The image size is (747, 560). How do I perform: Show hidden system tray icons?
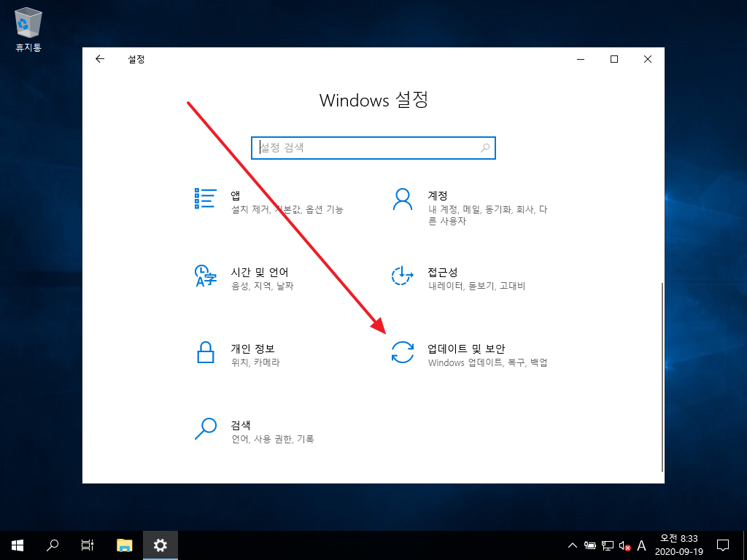pos(573,545)
